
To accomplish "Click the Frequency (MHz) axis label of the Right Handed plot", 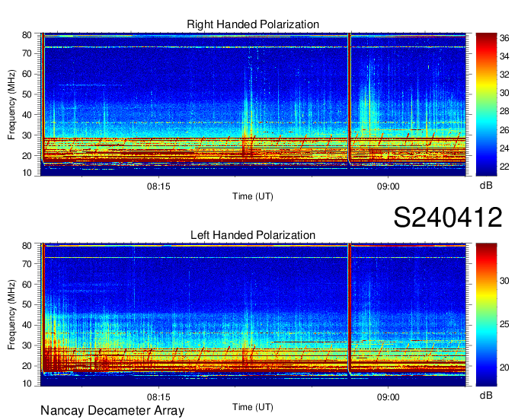I will click(11, 104).
